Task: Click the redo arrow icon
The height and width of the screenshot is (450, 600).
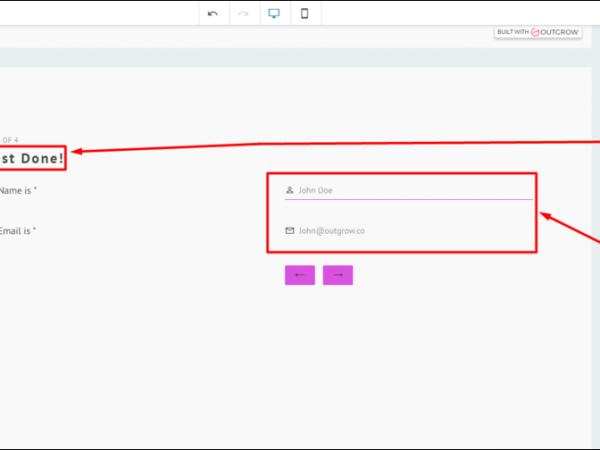Action: (x=242, y=13)
